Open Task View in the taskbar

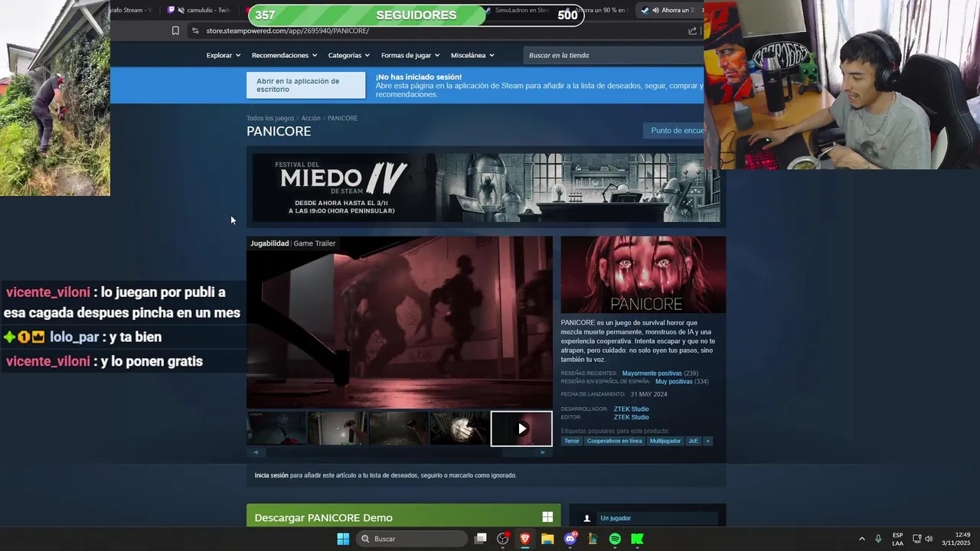click(x=481, y=539)
